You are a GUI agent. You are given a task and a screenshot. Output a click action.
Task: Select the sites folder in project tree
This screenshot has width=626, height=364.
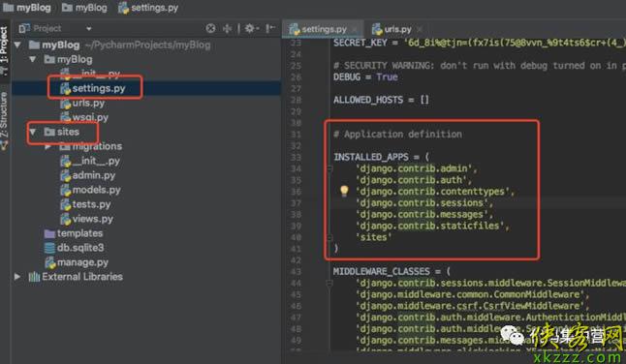click(x=68, y=132)
